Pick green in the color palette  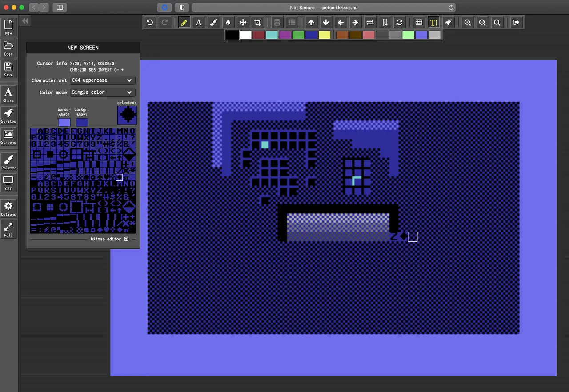tap(298, 35)
